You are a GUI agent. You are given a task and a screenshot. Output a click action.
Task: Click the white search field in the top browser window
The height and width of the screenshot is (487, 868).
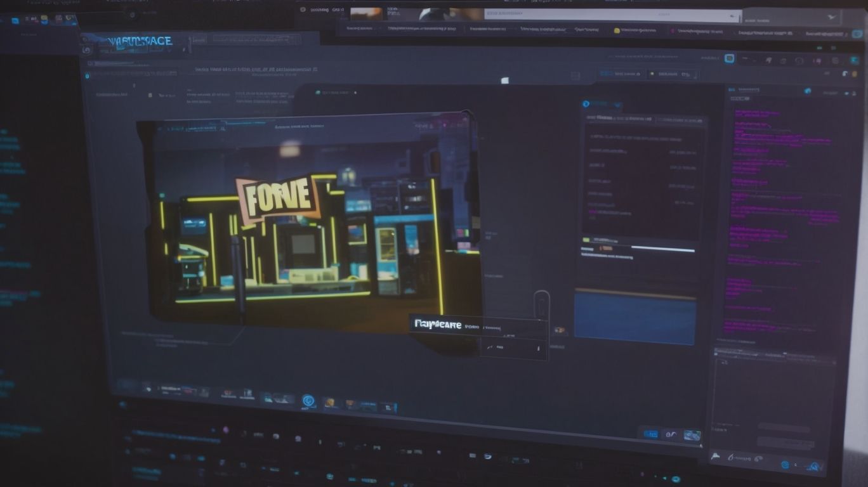[612, 15]
